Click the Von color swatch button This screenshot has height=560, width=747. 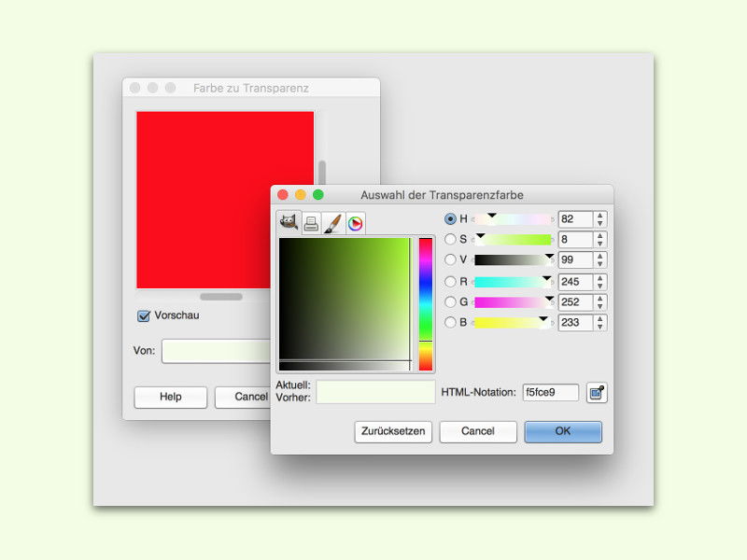(217, 352)
